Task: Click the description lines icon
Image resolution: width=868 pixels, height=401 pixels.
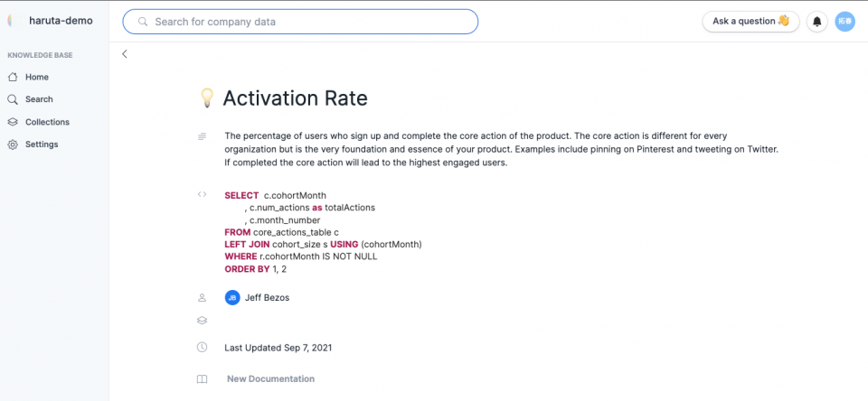Action: [x=202, y=136]
